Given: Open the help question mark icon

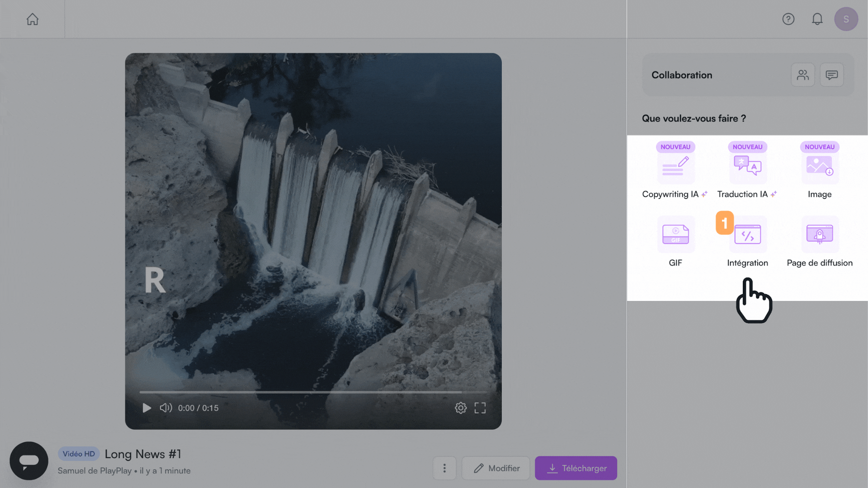Looking at the screenshot, I should (788, 19).
